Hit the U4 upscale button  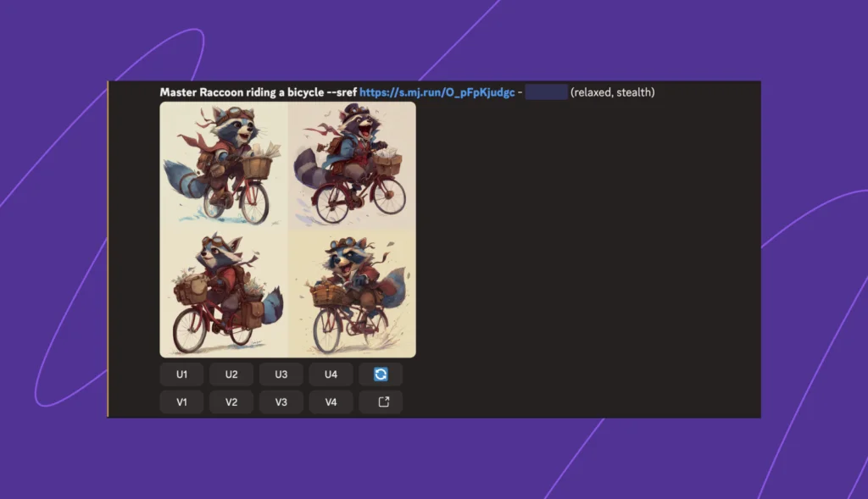[x=331, y=374]
